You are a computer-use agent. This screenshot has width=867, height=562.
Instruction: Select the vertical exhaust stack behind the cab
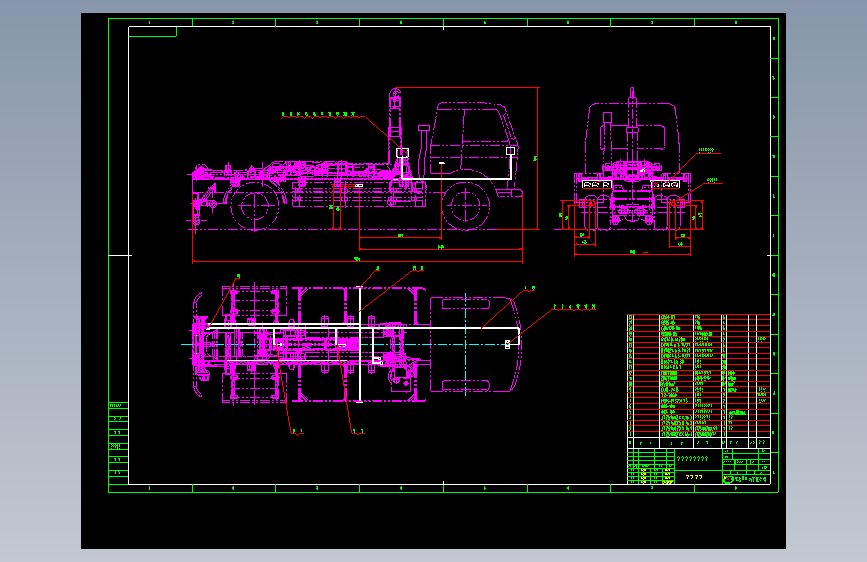point(424,152)
